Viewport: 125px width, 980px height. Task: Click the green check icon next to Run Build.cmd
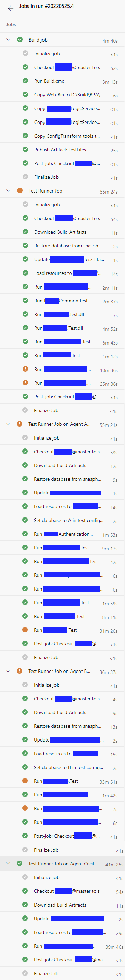(x=25, y=81)
